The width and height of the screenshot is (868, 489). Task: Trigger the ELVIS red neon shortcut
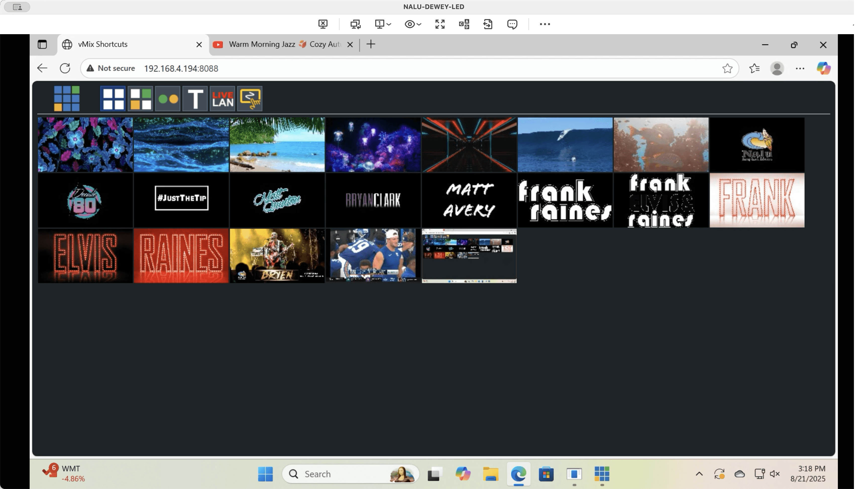coord(85,256)
